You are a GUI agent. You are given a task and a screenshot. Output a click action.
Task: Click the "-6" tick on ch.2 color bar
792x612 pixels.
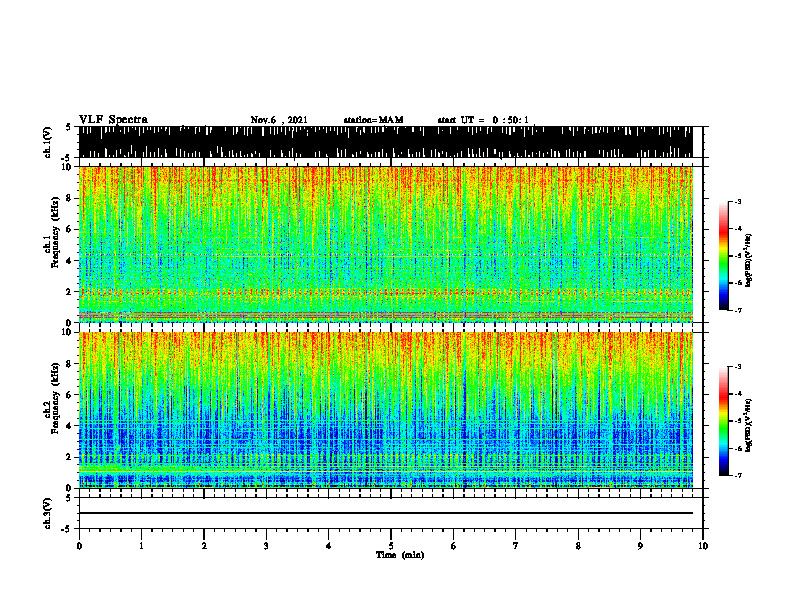point(738,448)
